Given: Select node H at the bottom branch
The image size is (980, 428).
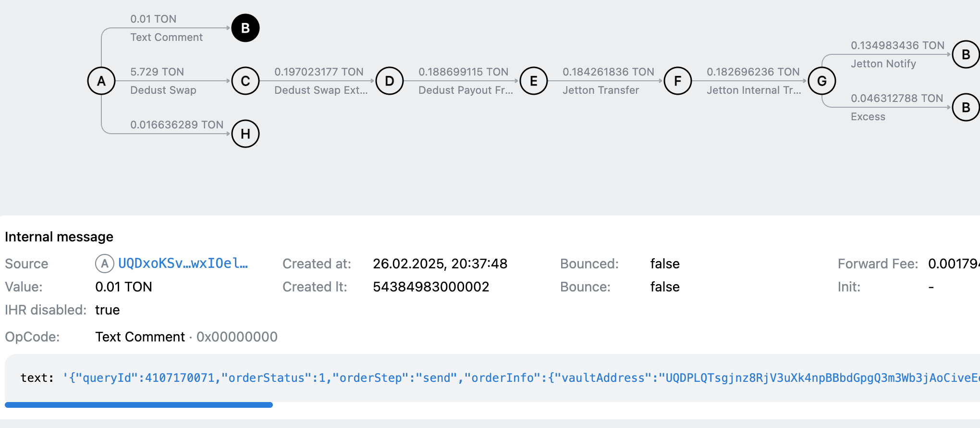Looking at the screenshot, I should [x=245, y=134].
